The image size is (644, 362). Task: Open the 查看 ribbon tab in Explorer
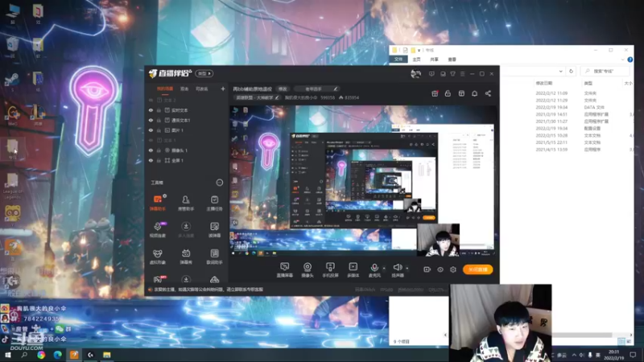452,60
